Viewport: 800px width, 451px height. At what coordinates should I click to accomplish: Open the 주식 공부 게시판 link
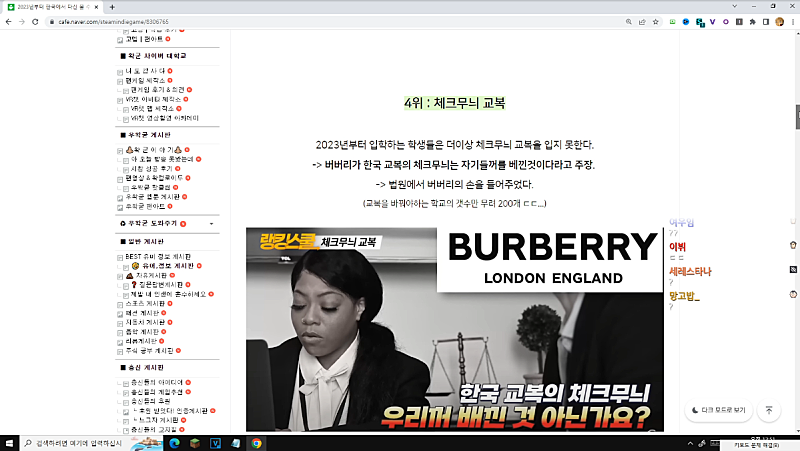[x=149, y=350]
